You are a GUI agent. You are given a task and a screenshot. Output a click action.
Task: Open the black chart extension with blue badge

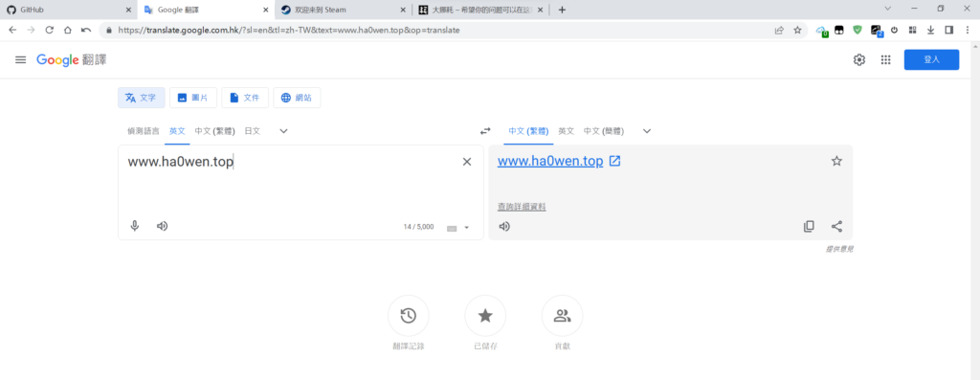point(877,31)
